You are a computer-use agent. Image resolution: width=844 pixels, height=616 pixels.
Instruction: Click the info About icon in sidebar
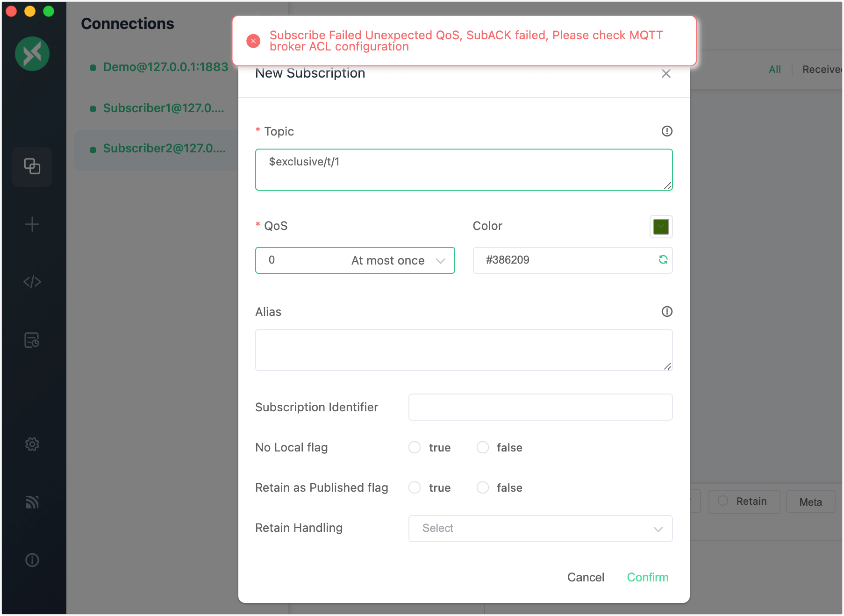tap(32, 560)
